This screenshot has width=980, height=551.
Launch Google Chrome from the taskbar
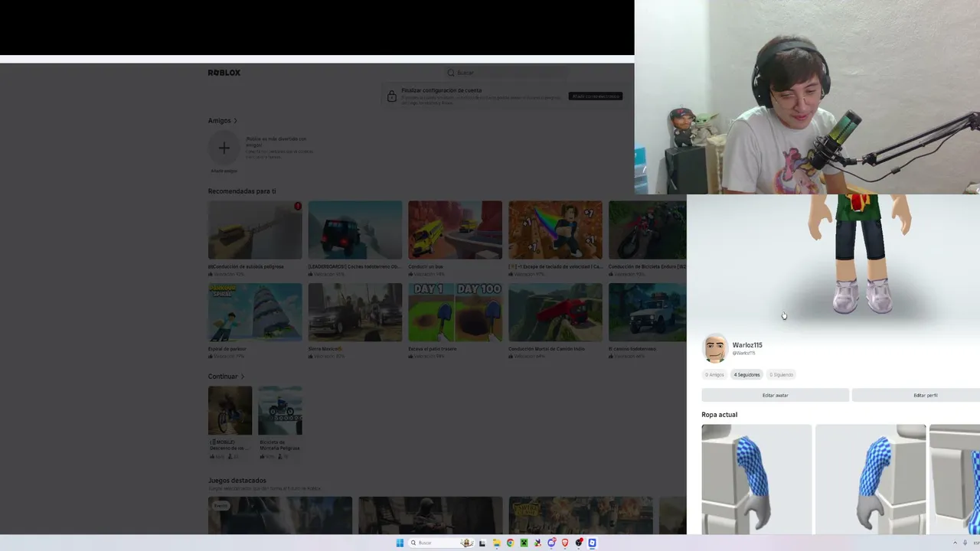[510, 543]
